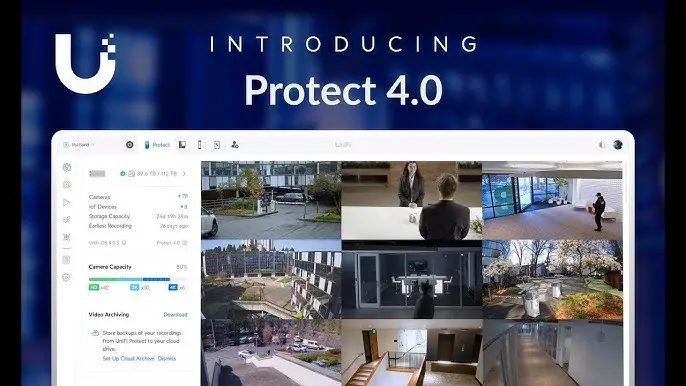686x386 pixels.
Task: Toggle the light/dark theme icon
Action: (x=602, y=145)
